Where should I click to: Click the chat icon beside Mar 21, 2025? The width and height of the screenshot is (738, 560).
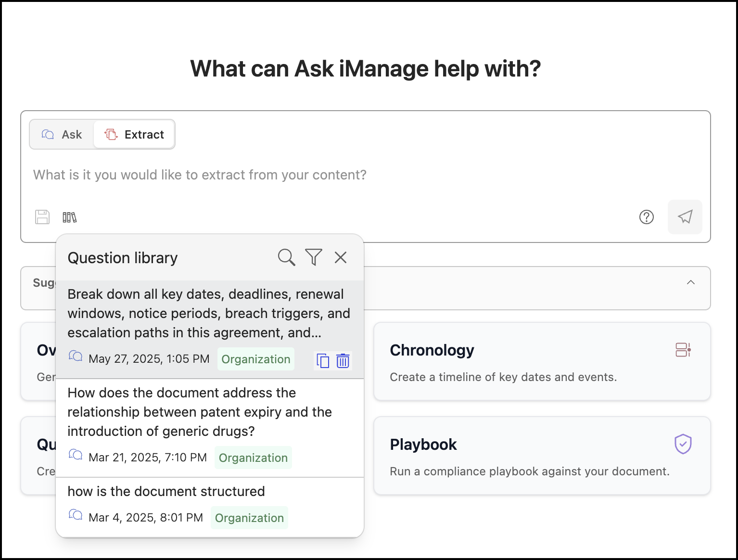point(76,455)
